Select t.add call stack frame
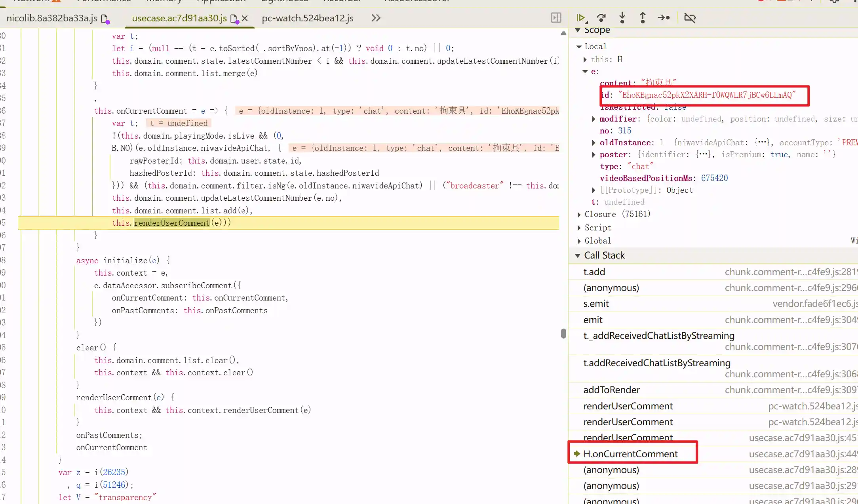Screen dimensions: 858x504 (x=594, y=272)
